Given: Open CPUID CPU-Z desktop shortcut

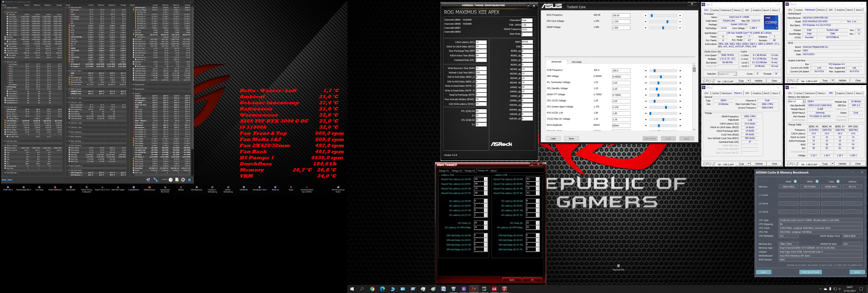Looking at the screenshot, I should pos(8,188).
